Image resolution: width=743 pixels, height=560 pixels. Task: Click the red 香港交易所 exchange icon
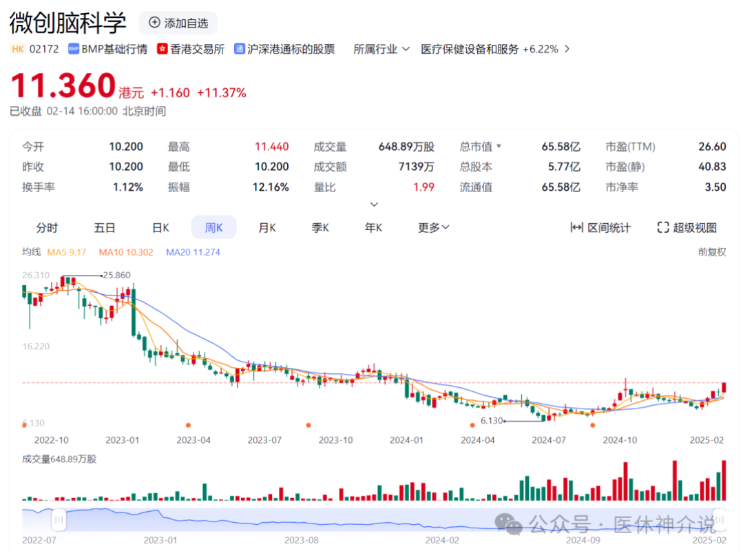click(163, 49)
